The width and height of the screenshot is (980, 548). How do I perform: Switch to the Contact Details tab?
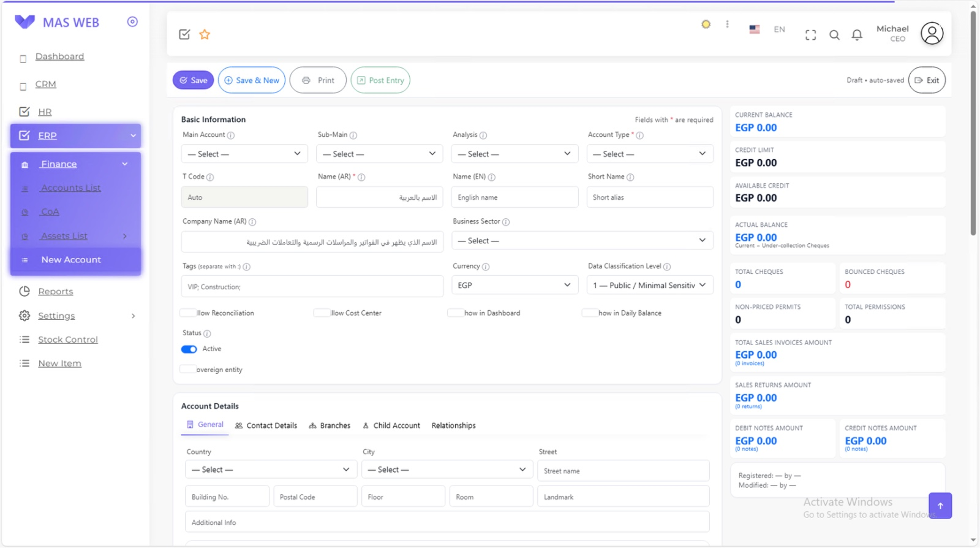tap(266, 425)
